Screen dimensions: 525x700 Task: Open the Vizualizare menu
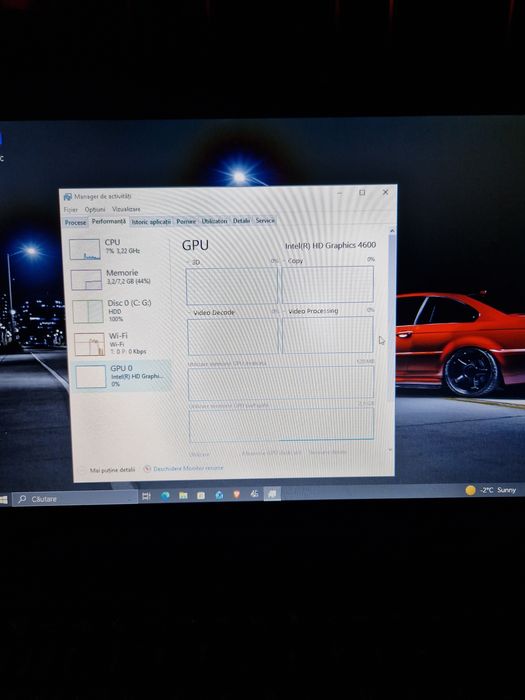(x=126, y=209)
